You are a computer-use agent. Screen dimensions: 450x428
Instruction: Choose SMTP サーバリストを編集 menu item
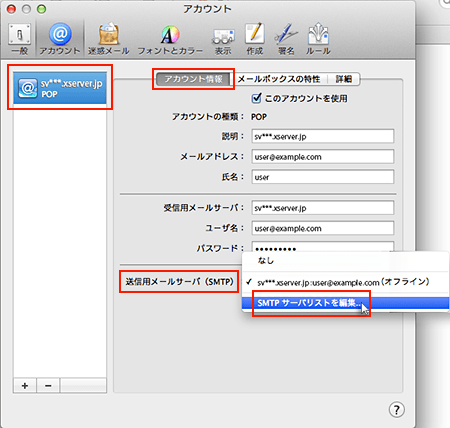(345, 303)
